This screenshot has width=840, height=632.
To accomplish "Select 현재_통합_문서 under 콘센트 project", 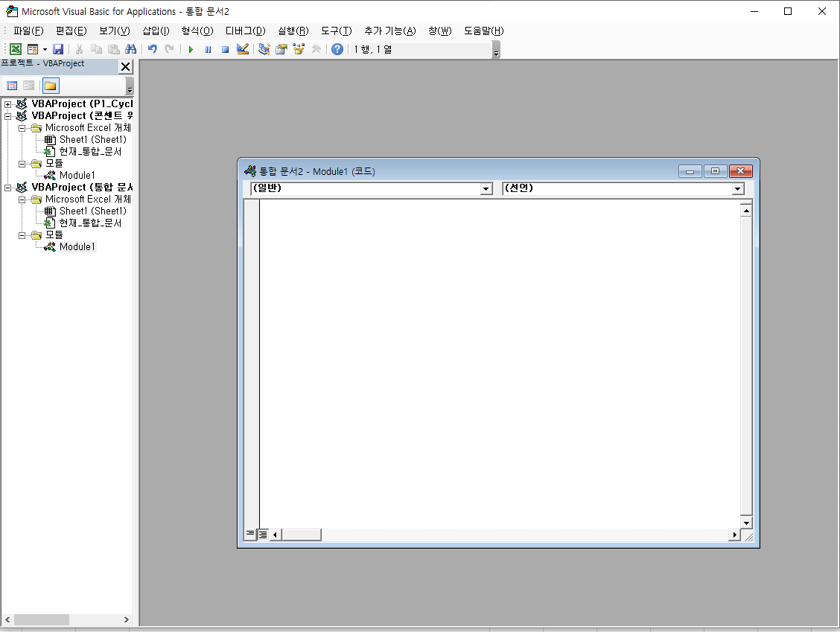I will point(90,152).
